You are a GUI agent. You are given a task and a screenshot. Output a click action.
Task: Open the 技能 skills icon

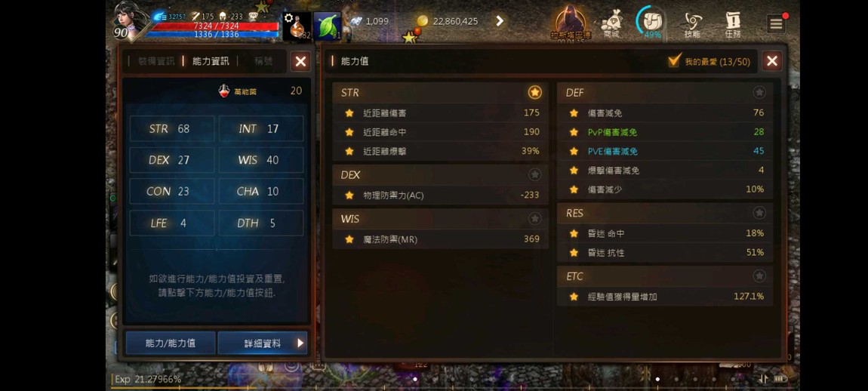(x=692, y=25)
